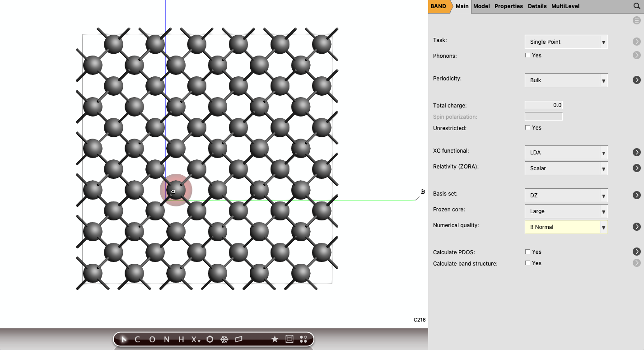Click the star pre-optimize icon
This screenshot has width=644, height=350.
275,339
